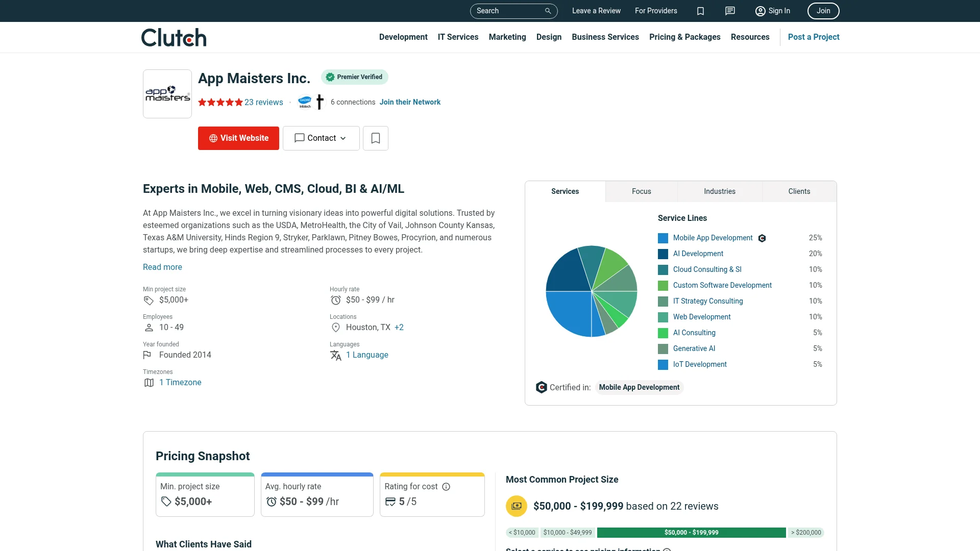Switch to the Focus tab
The height and width of the screenshot is (551, 980).
(x=642, y=191)
